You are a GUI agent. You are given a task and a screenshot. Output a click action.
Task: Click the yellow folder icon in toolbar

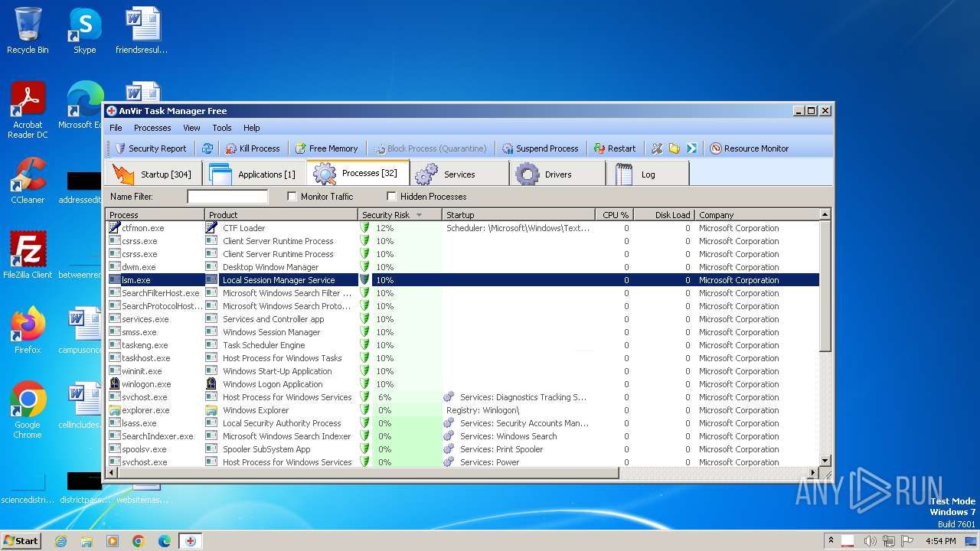674,148
